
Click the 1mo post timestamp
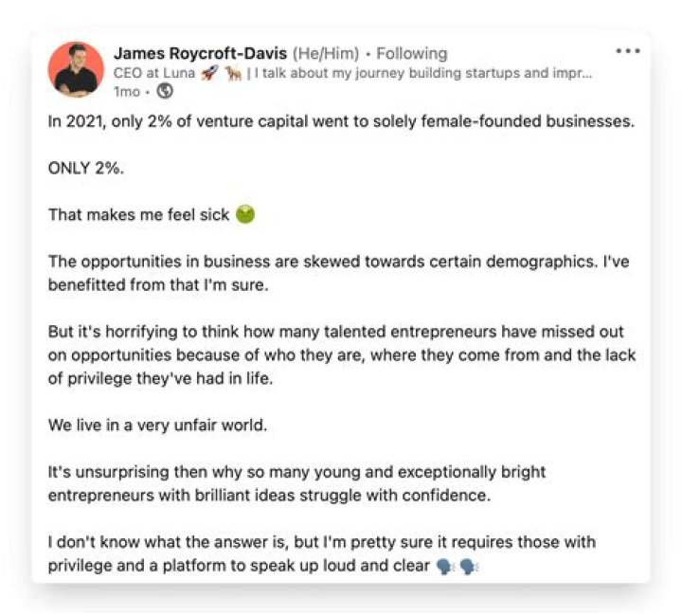coord(126,92)
